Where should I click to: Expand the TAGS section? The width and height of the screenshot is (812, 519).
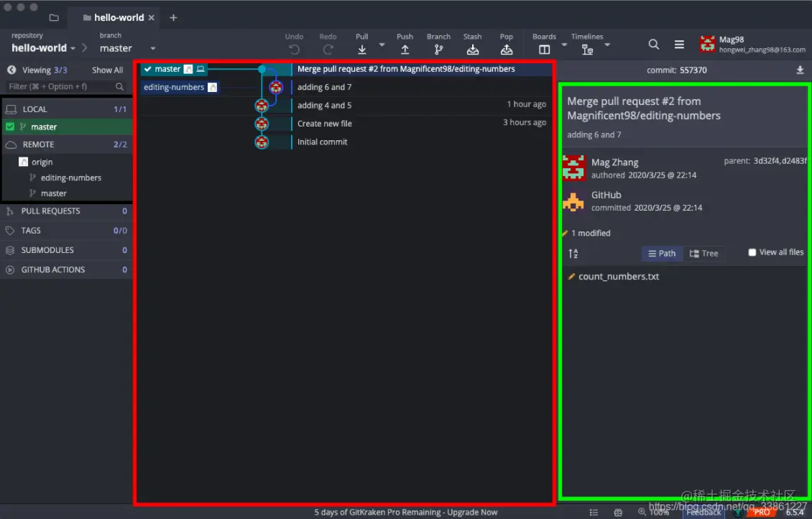coord(66,231)
